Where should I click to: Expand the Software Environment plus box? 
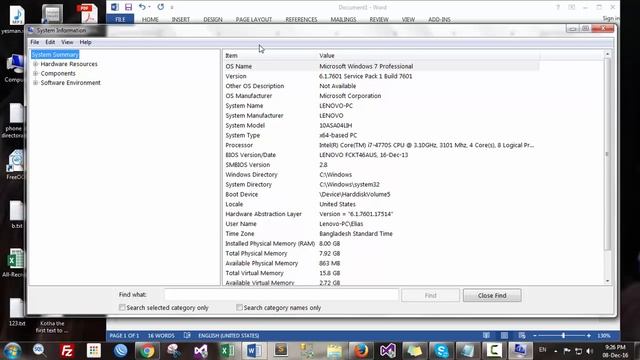coord(36,83)
